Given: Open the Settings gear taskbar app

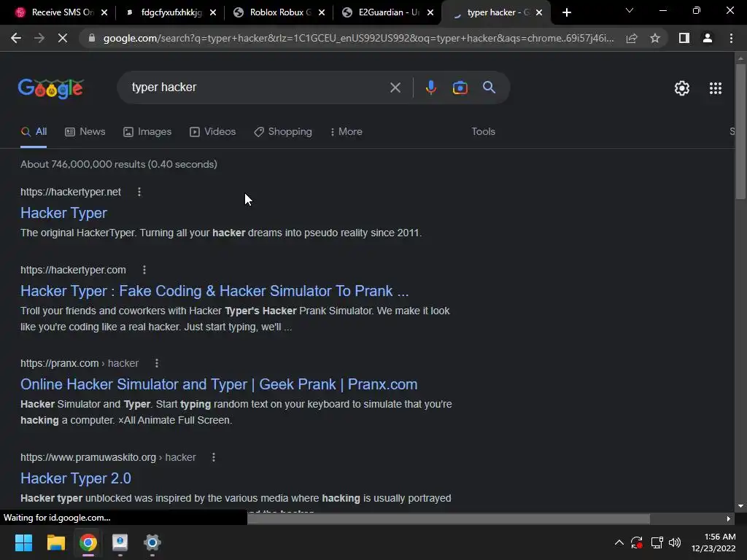Looking at the screenshot, I should coord(152,542).
